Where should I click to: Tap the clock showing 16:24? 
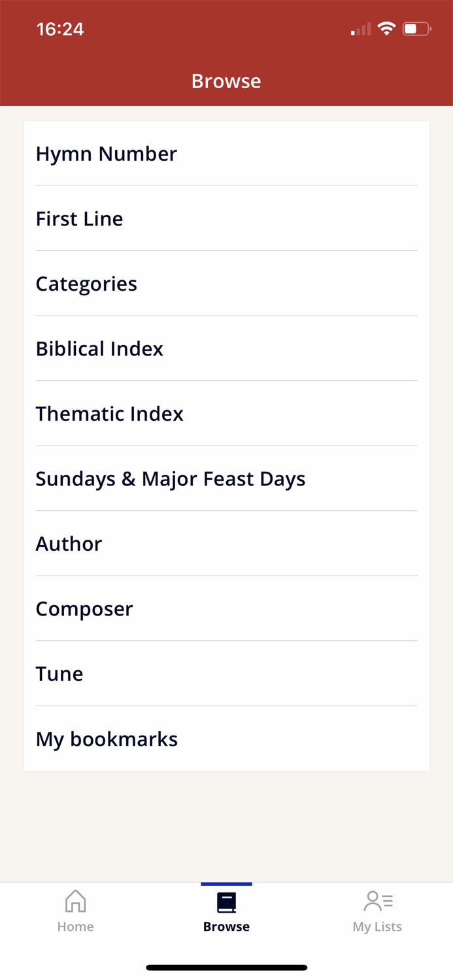point(60,29)
